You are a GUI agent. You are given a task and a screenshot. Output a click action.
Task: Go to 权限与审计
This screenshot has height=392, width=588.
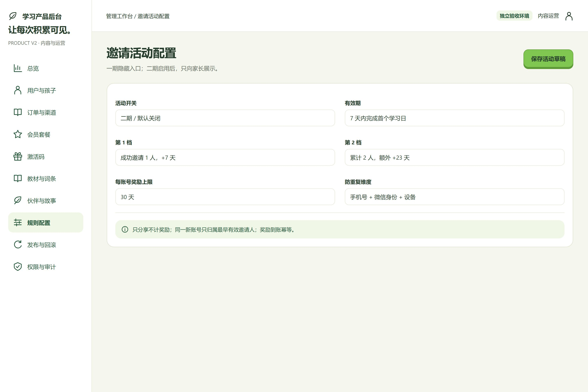point(46,266)
